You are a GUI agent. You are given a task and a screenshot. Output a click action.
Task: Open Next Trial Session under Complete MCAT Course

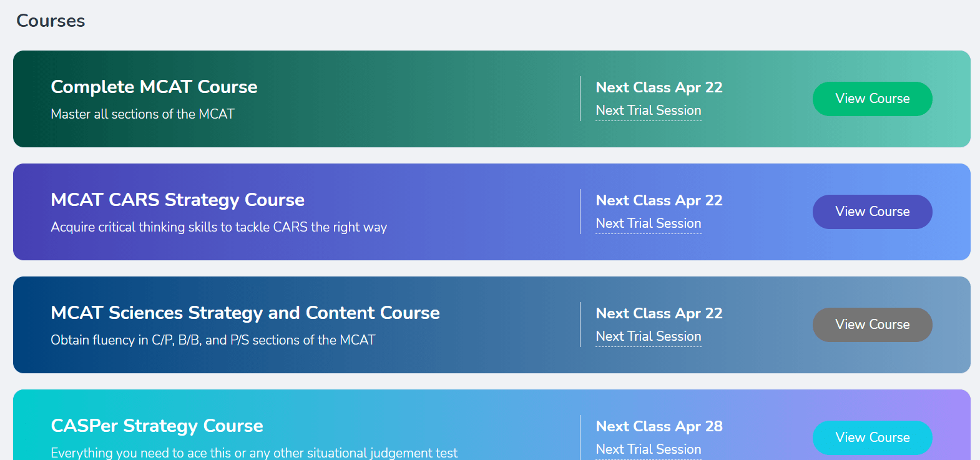[648, 110]
